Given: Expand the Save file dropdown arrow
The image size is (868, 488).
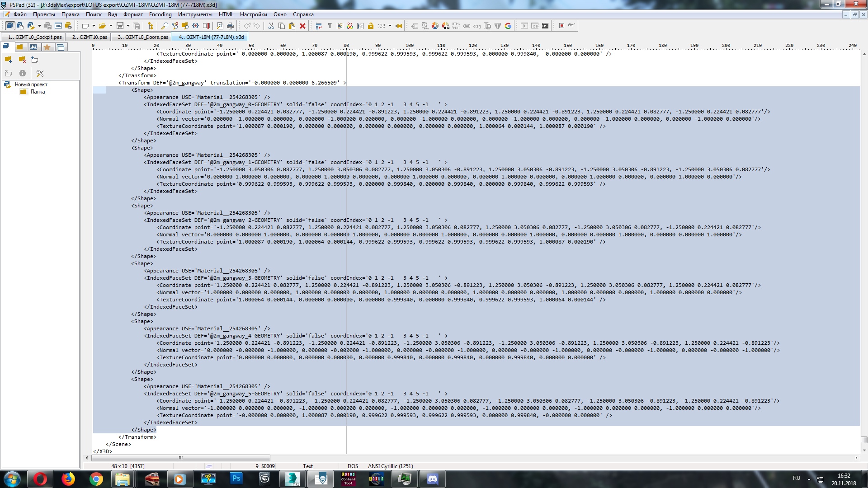Looking at the screenshot, I should point(128,26).
